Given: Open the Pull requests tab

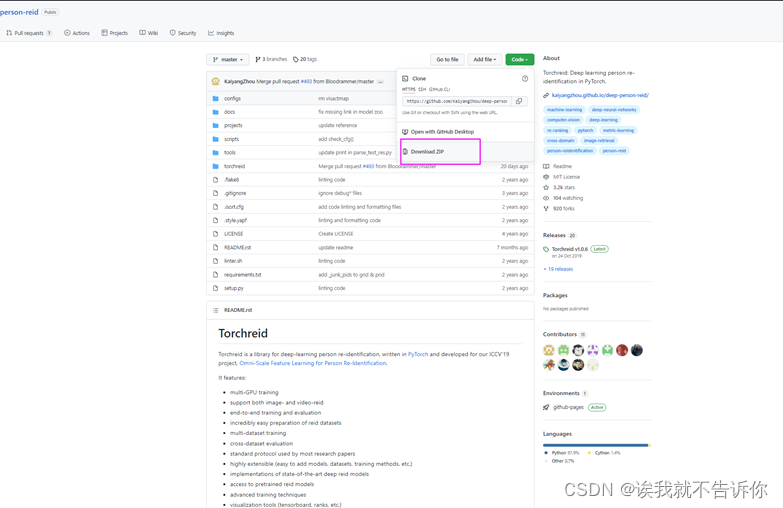Looking at the screenshot, I should point(29,33).
